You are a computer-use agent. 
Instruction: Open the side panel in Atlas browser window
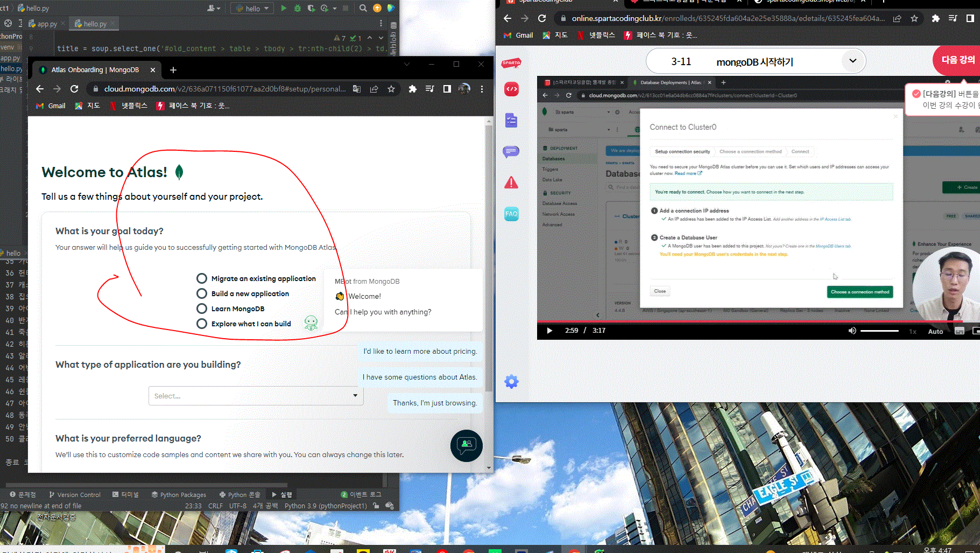447,89
